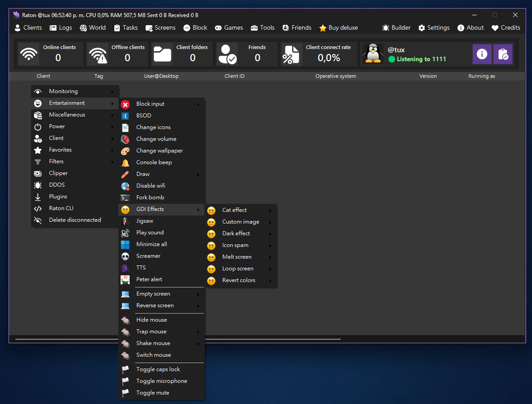Viewport: 532px width, 404px height.
Task: Click the Peter alert icon
Action: pos(125,279)
